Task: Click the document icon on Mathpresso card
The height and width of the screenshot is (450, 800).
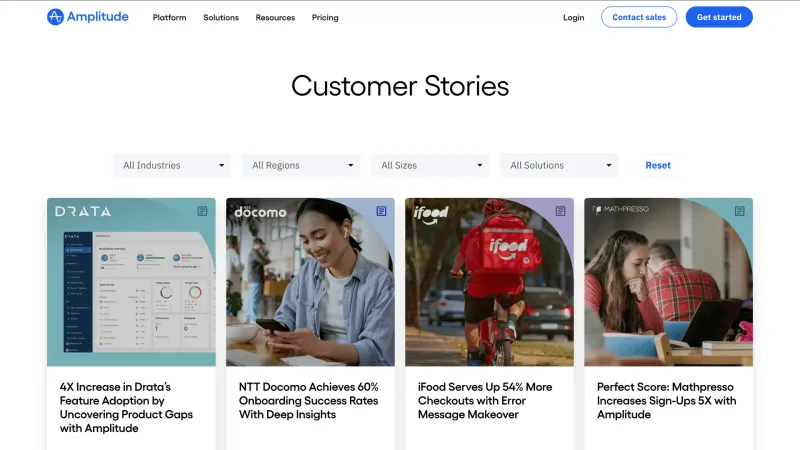Action: tap(740, 211)
